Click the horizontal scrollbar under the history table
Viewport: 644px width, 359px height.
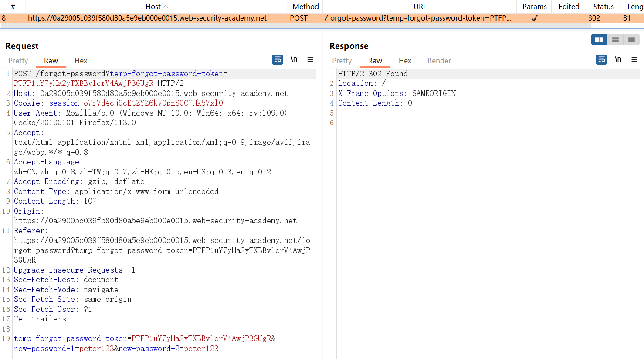(295, 26)
